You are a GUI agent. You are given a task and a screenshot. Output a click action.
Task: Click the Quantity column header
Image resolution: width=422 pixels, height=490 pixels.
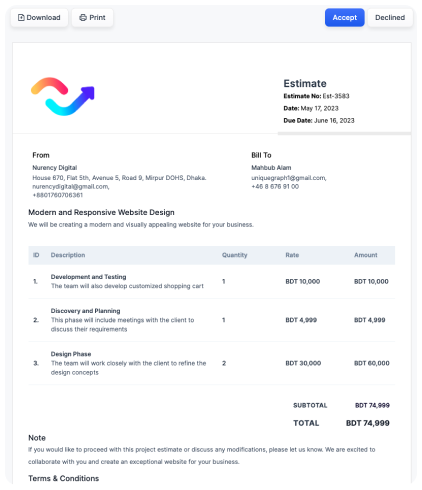pos(235,255)
